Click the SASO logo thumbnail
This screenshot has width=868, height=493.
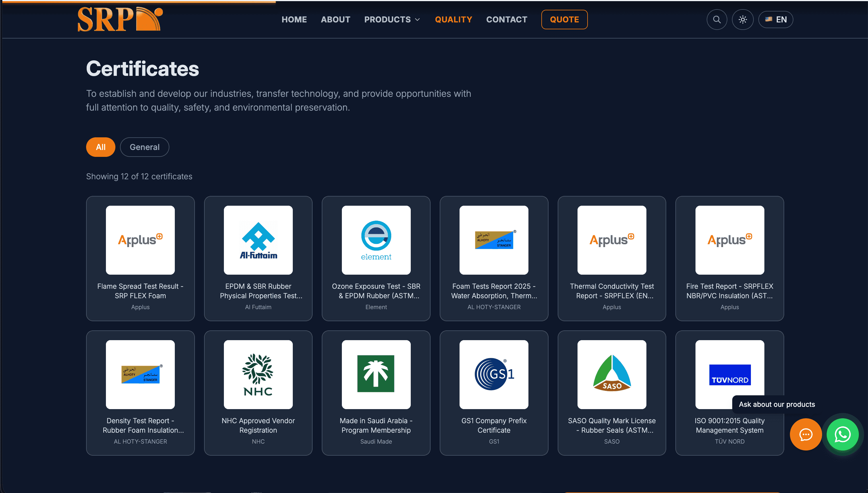(x=612, y=375)
